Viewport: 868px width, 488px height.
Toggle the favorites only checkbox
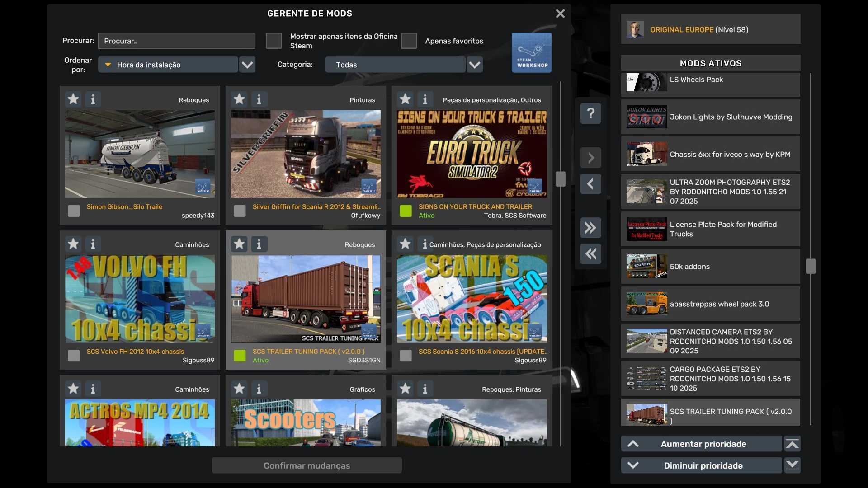409,41
